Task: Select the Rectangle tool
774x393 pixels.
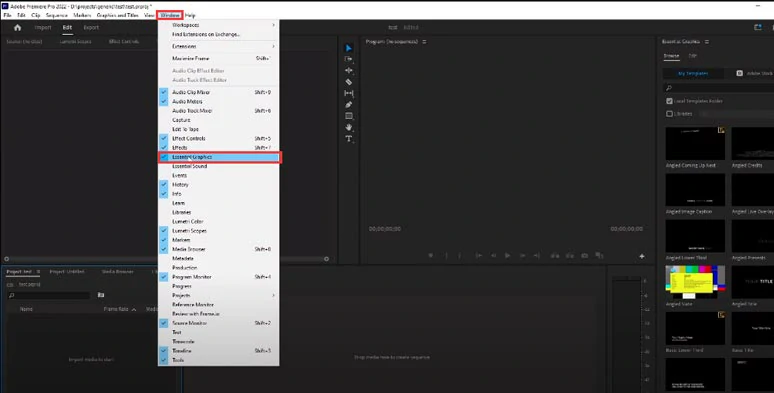Action: tap(348, 116)
